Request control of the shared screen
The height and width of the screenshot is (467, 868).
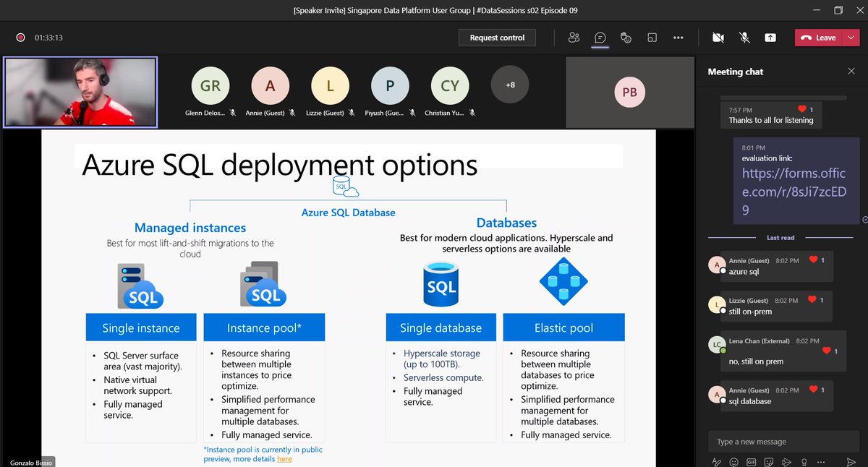point(497,38)
